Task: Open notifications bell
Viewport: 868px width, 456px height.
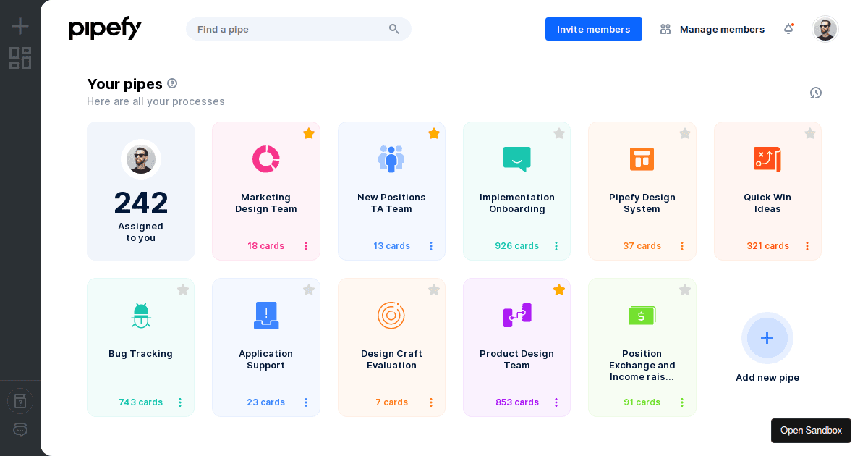Action: [x=788, y=28]
